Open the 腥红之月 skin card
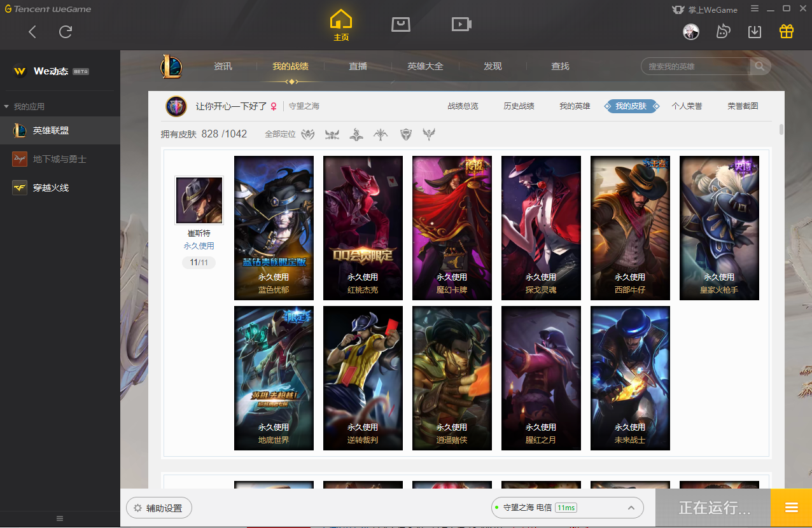 coord(541,378)
